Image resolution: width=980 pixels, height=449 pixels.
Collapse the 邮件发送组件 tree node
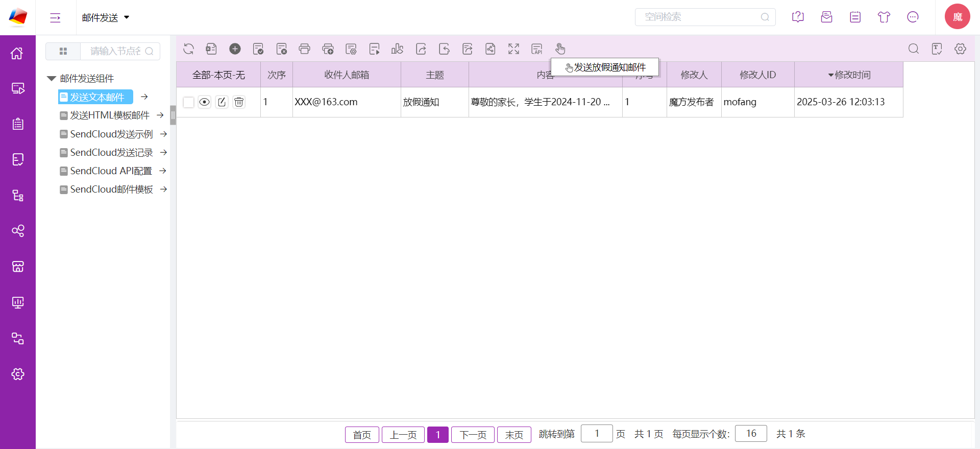[51, 79]
